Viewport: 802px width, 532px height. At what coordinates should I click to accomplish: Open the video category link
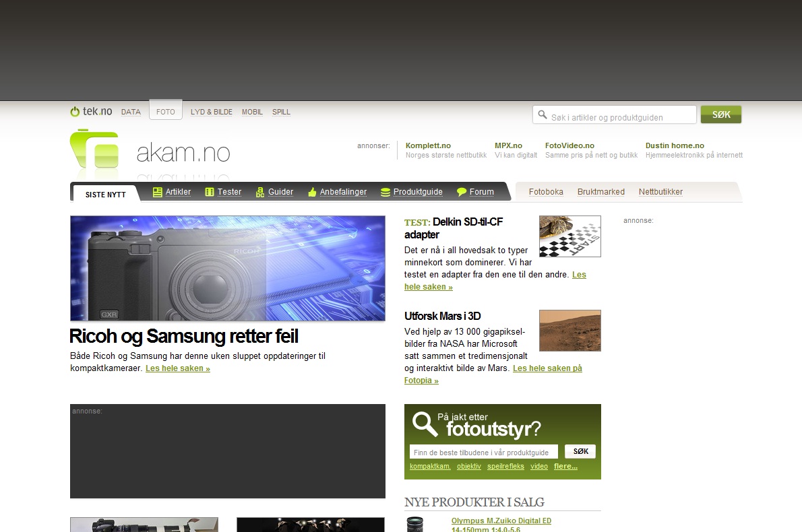pyautogui.click(x=539, y=466)
